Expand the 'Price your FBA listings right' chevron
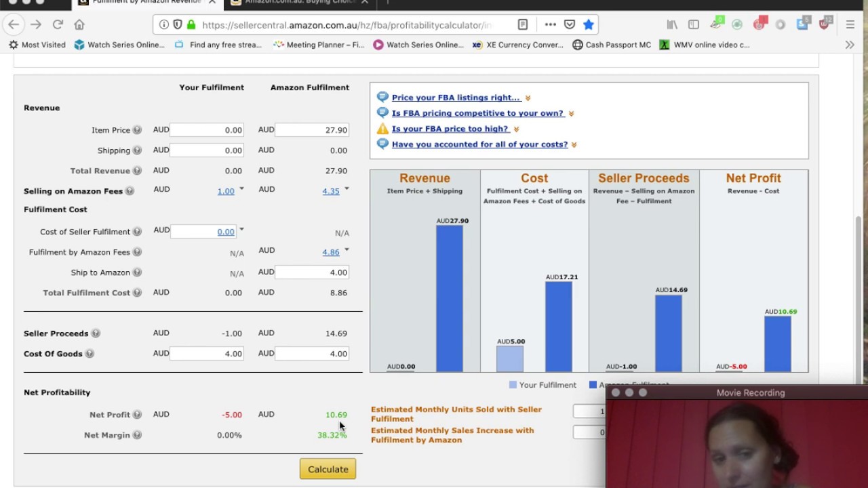 pos(528,98)
